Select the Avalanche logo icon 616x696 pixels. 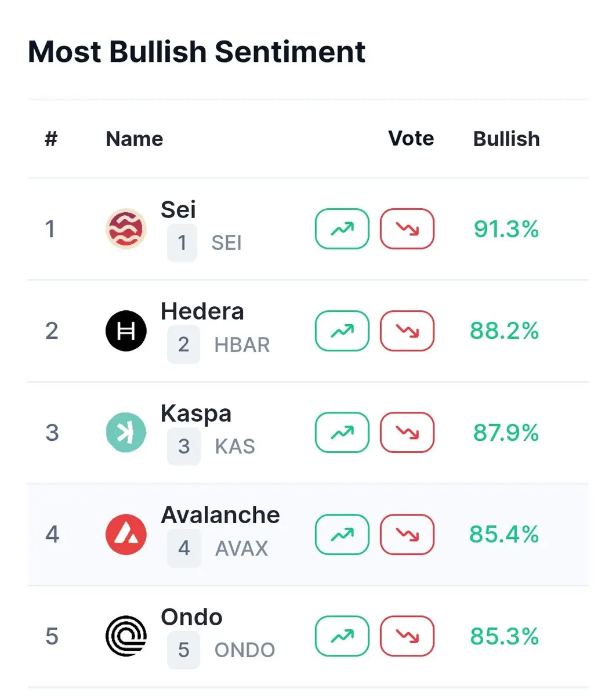click(126, 535)
